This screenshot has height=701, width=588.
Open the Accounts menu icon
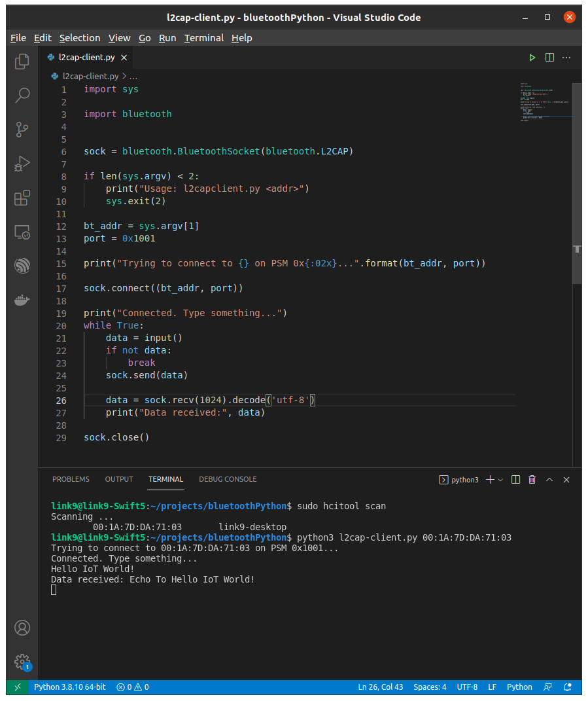pyautogui.click(x=22, y=628)
